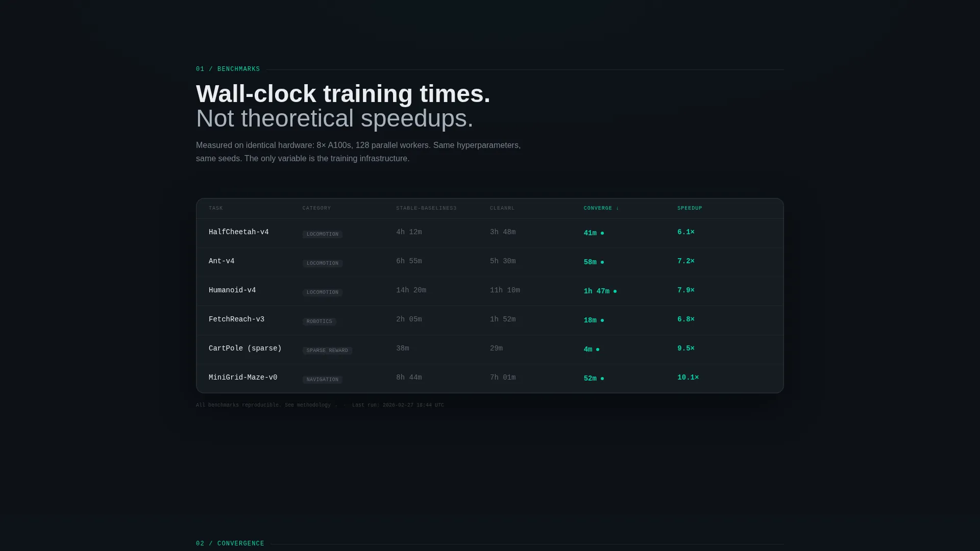
Task: Click the Speedup column header
Action: (x=690, y=208)
